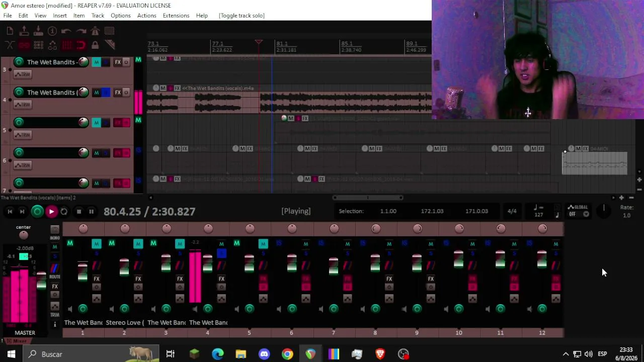Click the Open project toolbar icon

pos(24,31)
